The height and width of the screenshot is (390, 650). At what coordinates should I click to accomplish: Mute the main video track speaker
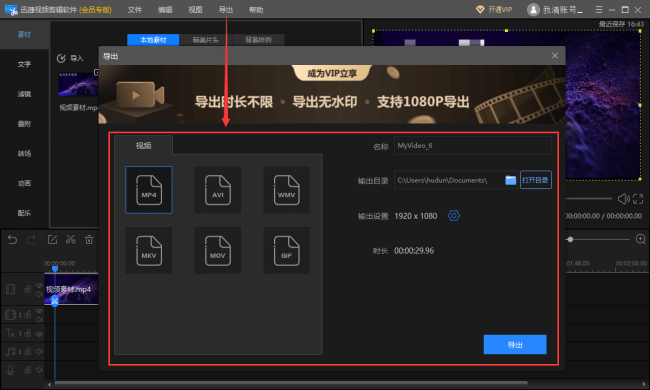[39, 294]
